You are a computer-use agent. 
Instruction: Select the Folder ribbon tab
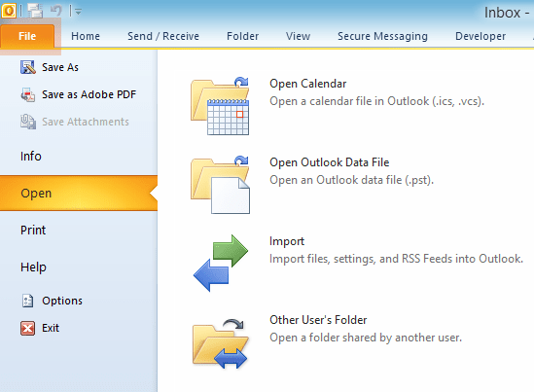(242, 36)
